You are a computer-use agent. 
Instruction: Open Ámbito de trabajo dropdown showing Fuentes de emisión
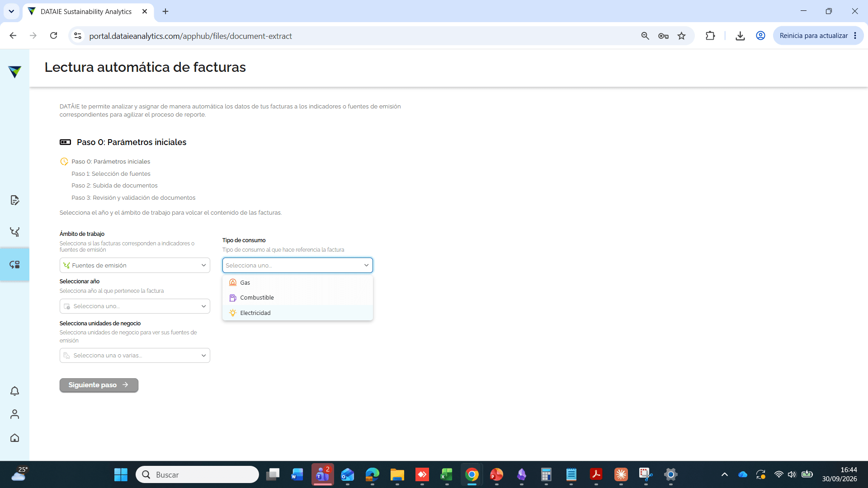[x=135, y=265]
